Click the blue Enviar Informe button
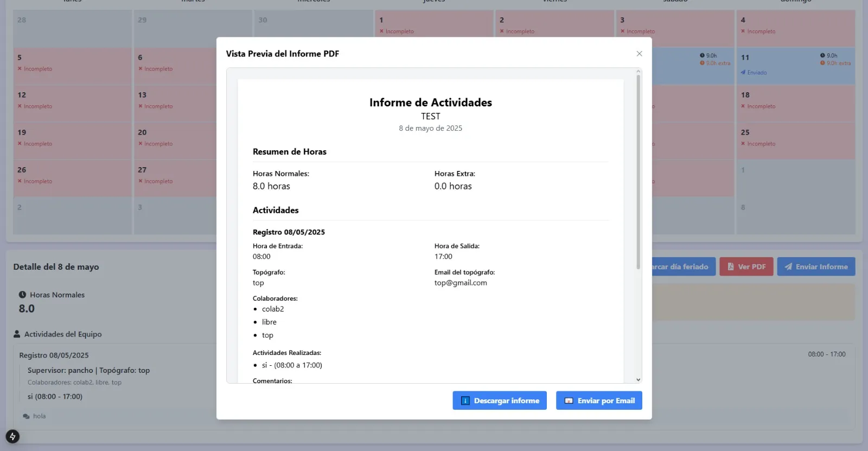Image resolution: width=868 pixels, height=451 pixels. [x=816, y=266]
